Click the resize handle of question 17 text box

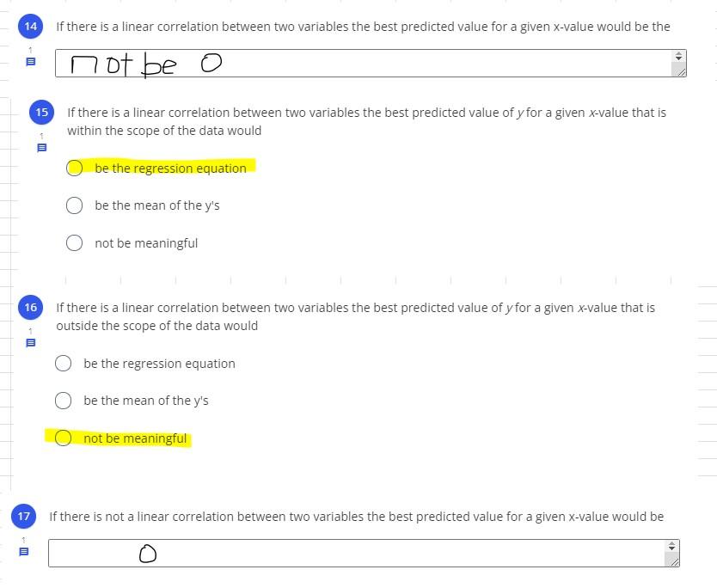[673, 561]
